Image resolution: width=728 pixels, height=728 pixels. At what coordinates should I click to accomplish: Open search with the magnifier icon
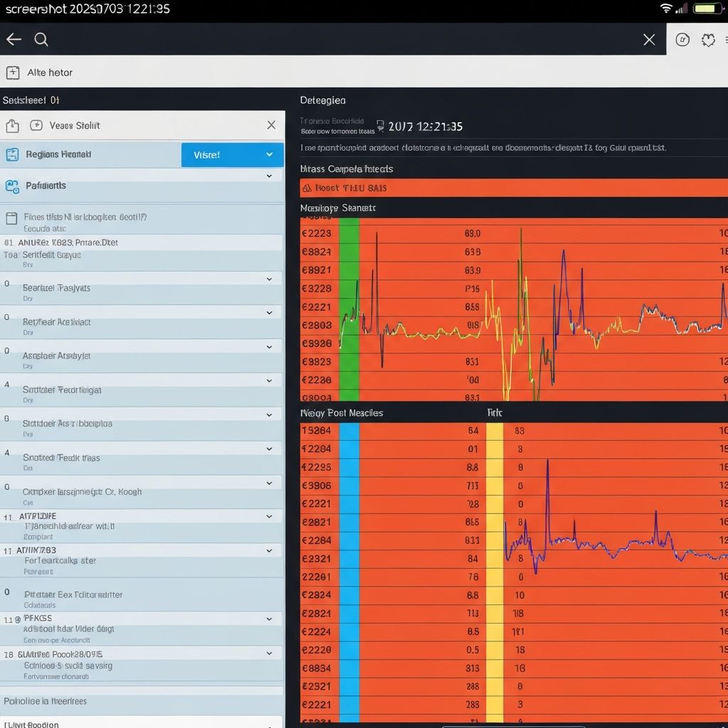(41, 40)
